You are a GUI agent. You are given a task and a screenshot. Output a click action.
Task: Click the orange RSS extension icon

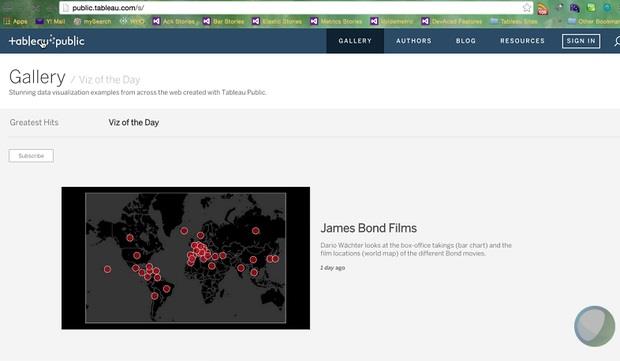(543, 8)
